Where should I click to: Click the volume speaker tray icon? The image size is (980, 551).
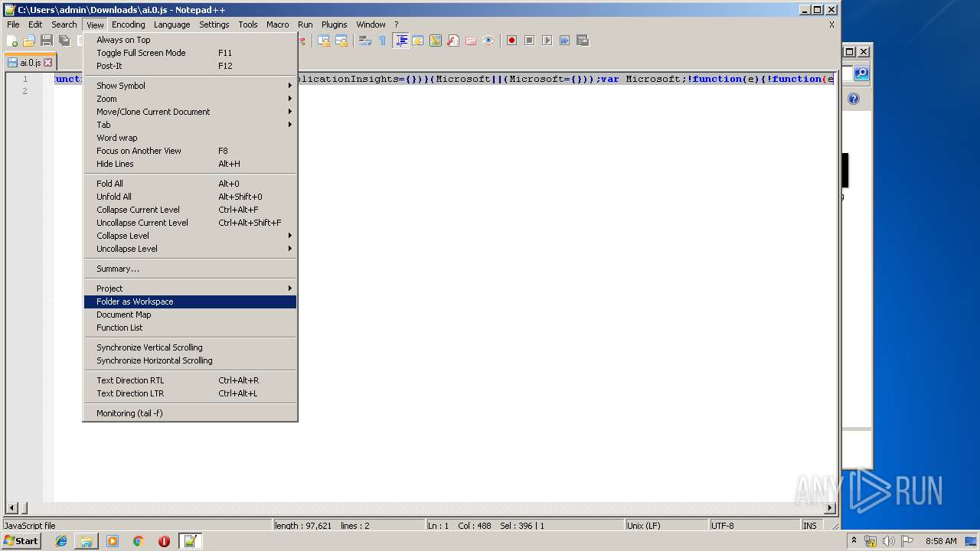(x=888, y=541)
